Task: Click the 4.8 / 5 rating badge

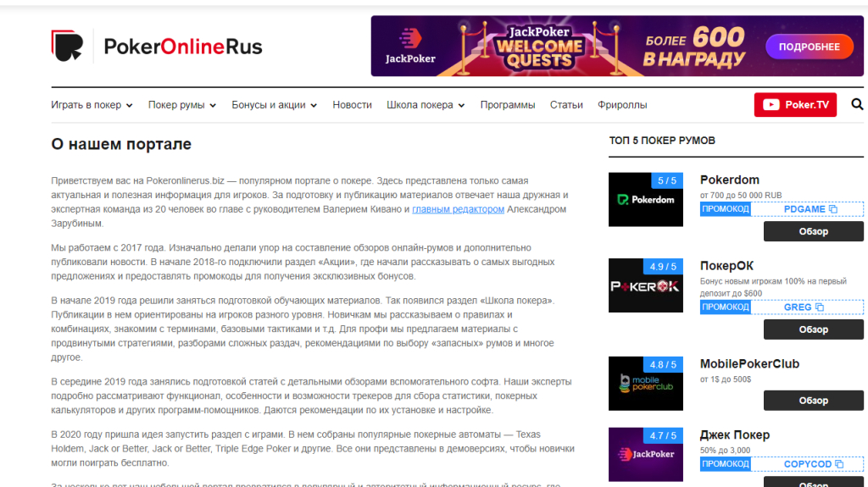Action: pyautogui.click(x=663, y=365)
